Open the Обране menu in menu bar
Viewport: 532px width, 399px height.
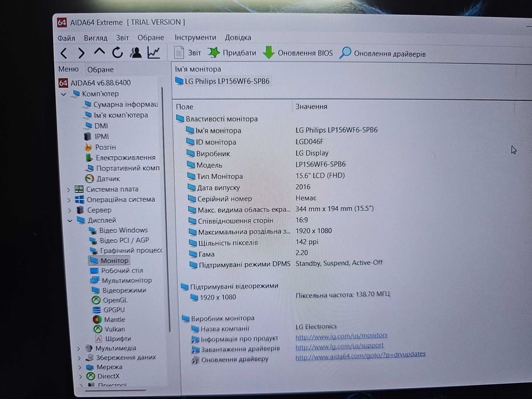pyautogui.click(x=151, y=37)
